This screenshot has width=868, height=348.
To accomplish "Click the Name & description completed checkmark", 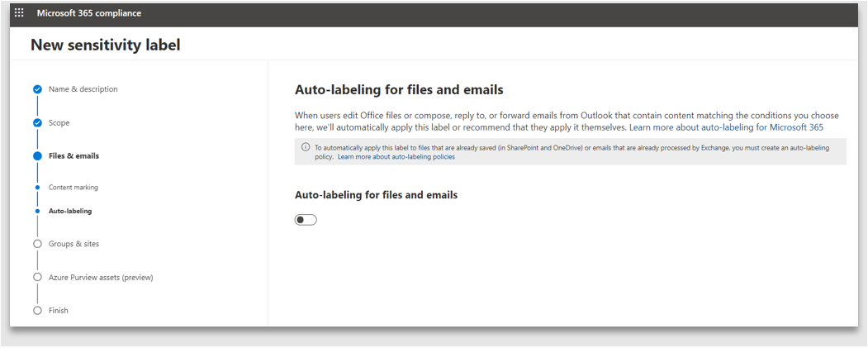I will tap(37, 89).
